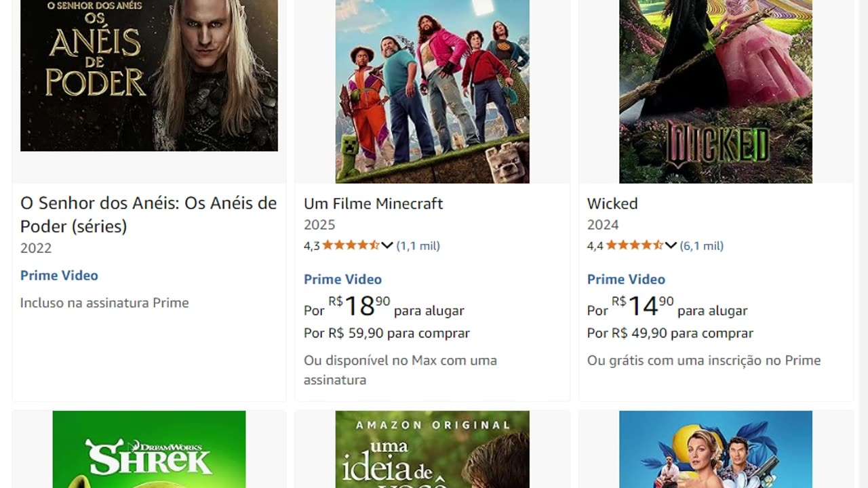Click the star rating icons for Wicked
The image size is (868, 488).
click(634, 245)
